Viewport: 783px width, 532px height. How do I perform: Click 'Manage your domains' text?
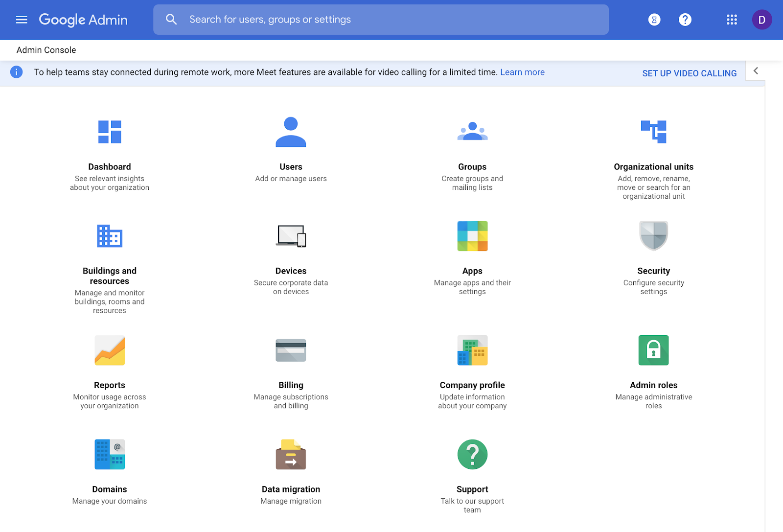(x=110, y=501)
